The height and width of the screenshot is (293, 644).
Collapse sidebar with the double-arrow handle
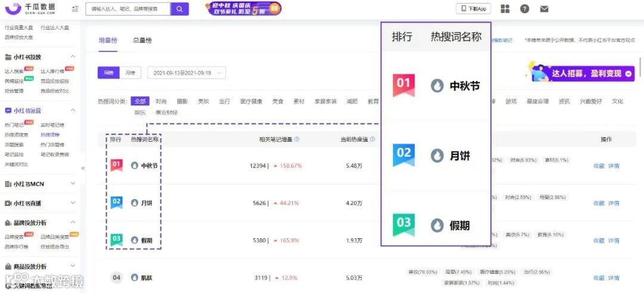tap(83, 168)
